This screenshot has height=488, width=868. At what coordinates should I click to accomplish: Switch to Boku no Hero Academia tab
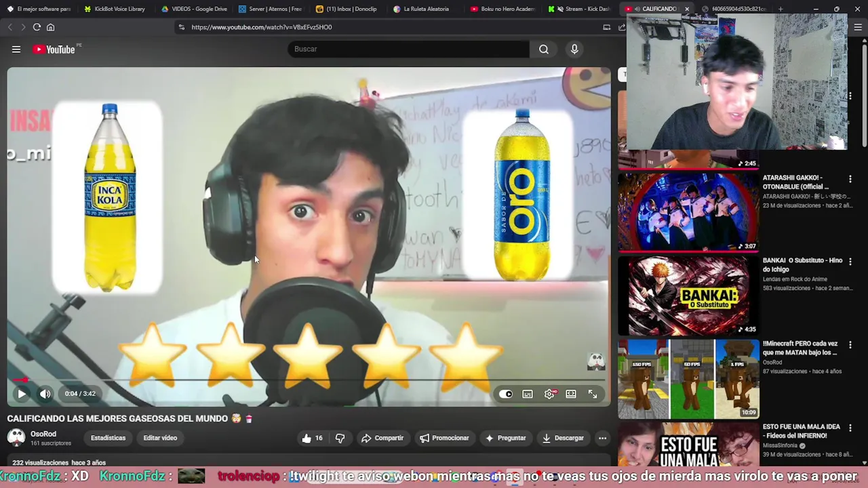coord(503,9)
